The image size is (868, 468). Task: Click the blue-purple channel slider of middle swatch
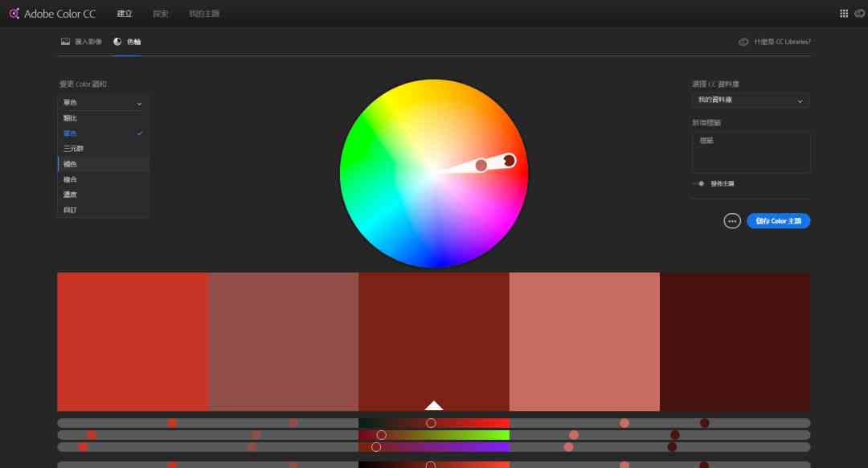coord(434,447)
